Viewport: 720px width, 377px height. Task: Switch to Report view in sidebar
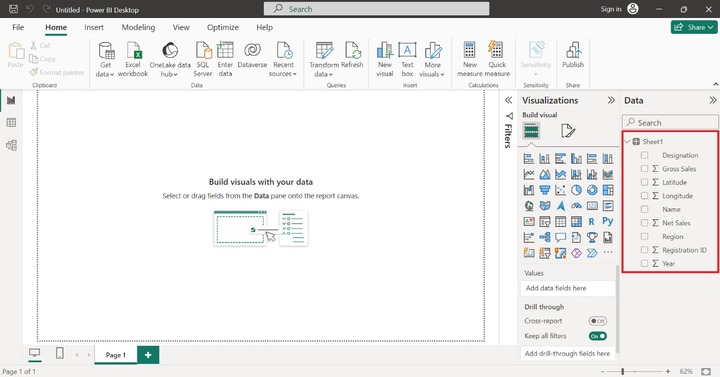11,100
